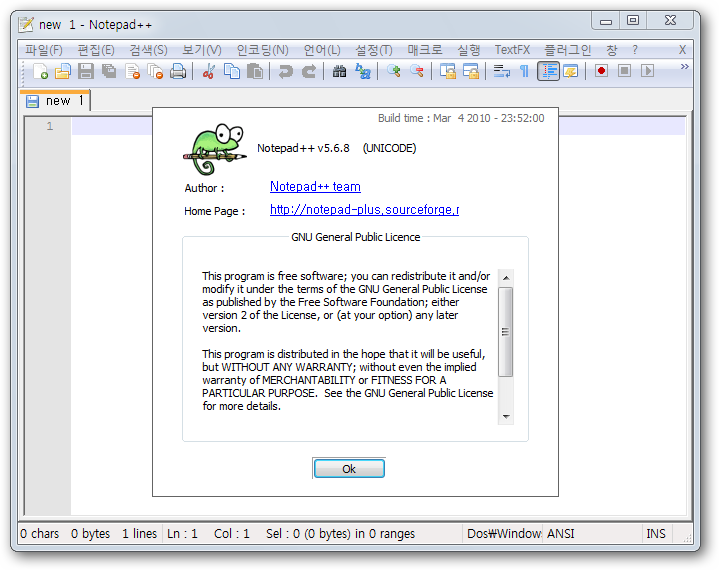Maximize the Notepad++ window
The width and height of the screenshot is (719, 570).
[x=633, y=21]
